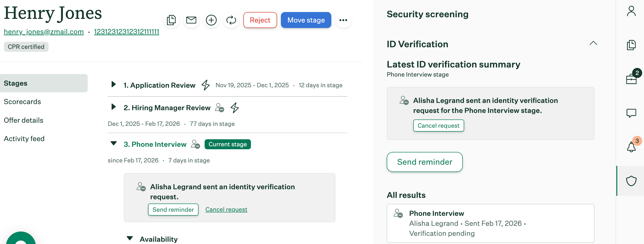
Task: Open the candidate profile person sidebar icon
Action: (631, 11)
